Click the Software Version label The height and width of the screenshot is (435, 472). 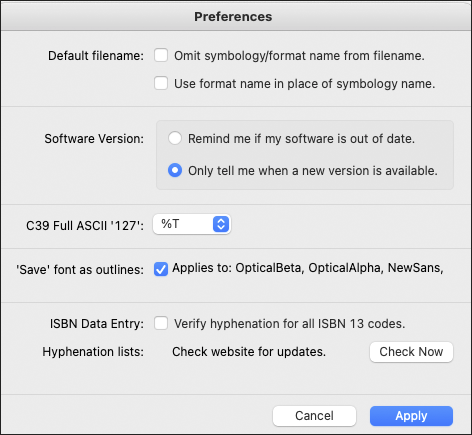coord(94,139)
